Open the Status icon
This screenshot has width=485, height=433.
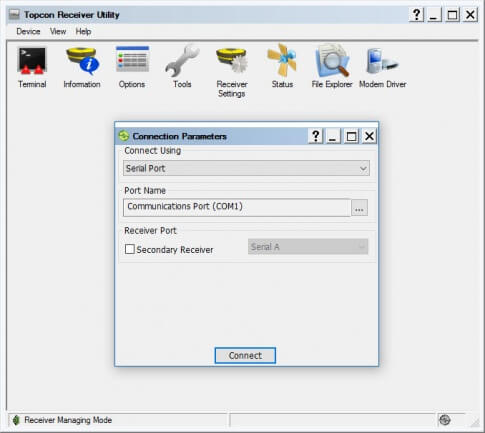(x=282, y=61)
